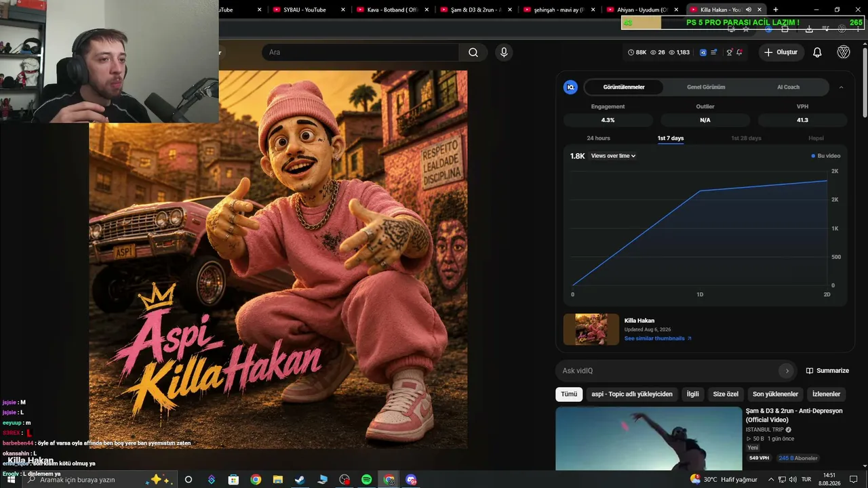Viewport: 868px width, 488px height.
Task: Open system volume control in the tray
Action: click(x=792, y=479)
